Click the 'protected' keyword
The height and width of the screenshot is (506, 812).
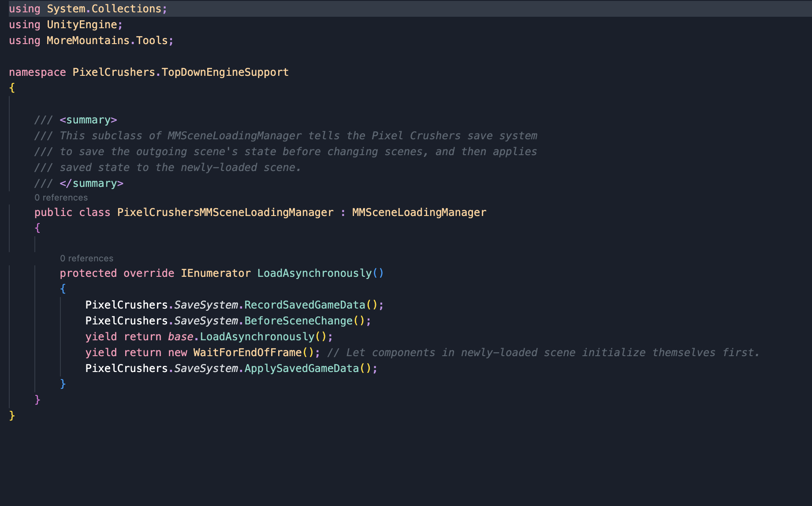88,273
